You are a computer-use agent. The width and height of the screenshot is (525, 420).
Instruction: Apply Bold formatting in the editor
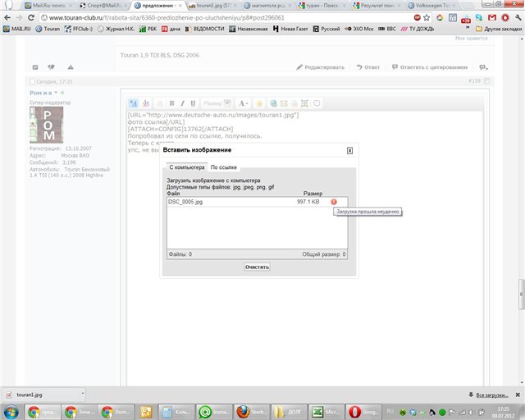171,103
